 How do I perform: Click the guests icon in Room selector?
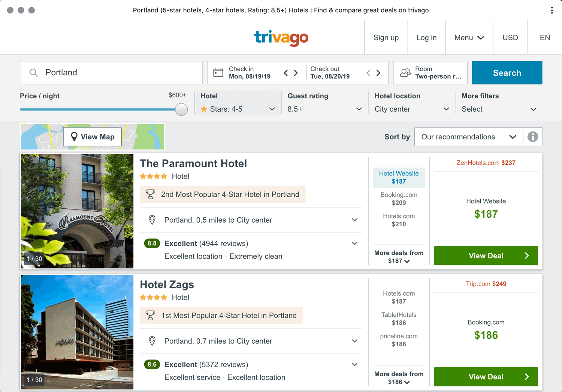(x=405, y=73)
